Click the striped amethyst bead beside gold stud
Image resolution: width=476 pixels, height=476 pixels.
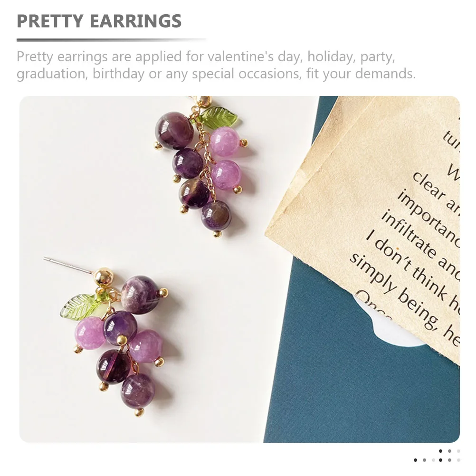140,292
